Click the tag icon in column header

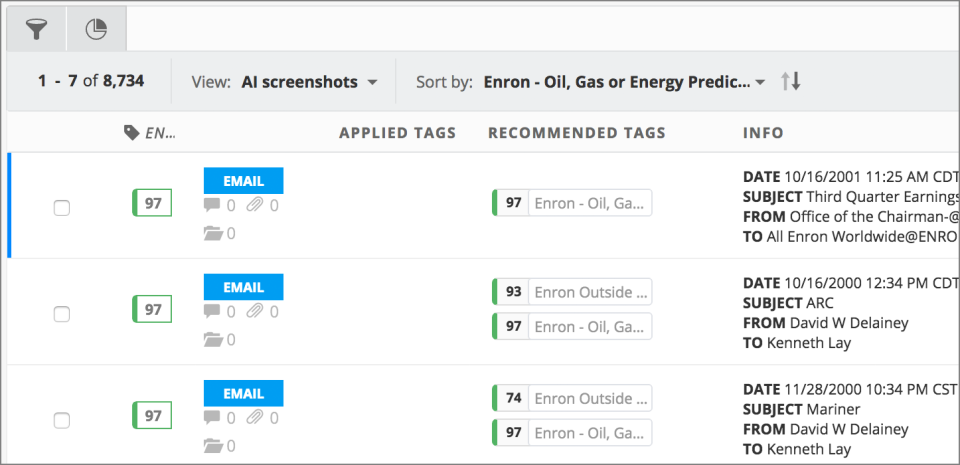pos(130,133)
